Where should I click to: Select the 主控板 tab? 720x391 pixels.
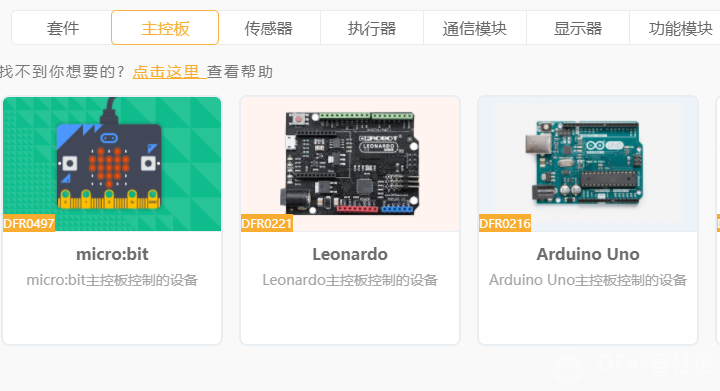tap(165, 28)
